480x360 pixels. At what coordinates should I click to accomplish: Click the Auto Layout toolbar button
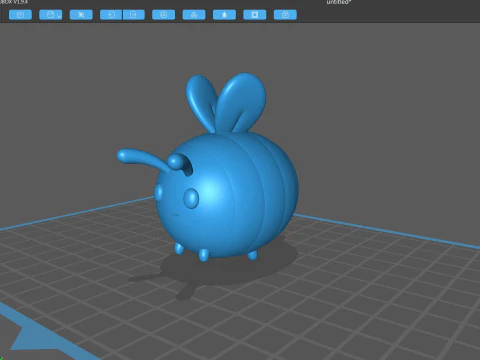194,15
